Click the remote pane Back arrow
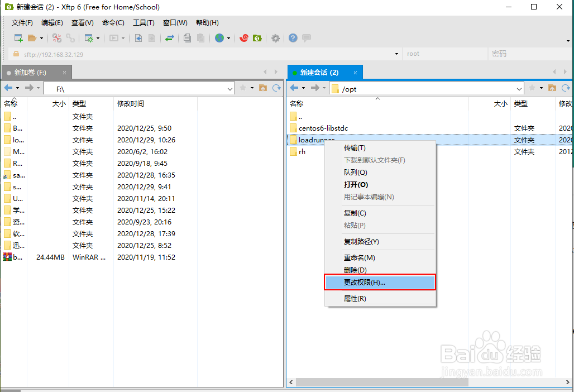The height and width of the screenshot is (392, 574). (x=294, y=88)
